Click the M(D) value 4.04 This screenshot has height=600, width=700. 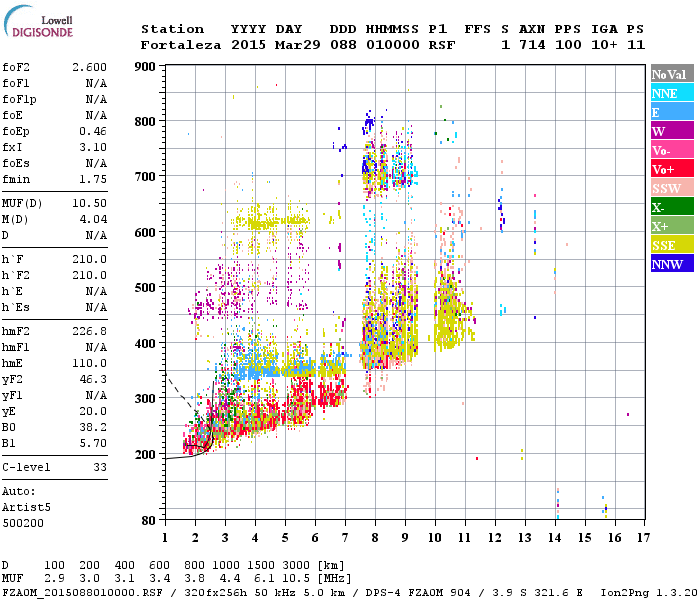pos(93,219)
